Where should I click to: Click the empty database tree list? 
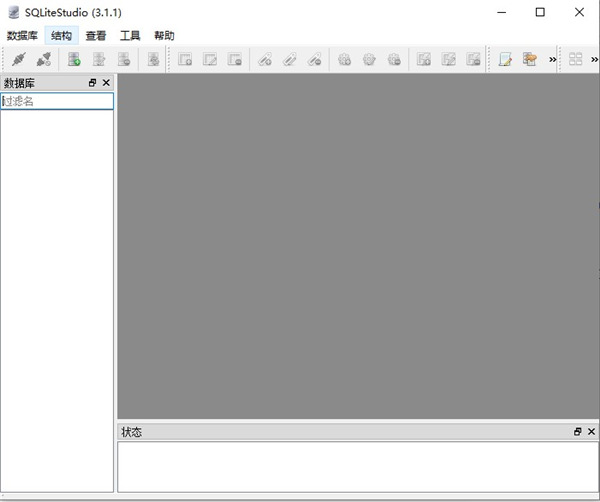click(x=57, y=301)
